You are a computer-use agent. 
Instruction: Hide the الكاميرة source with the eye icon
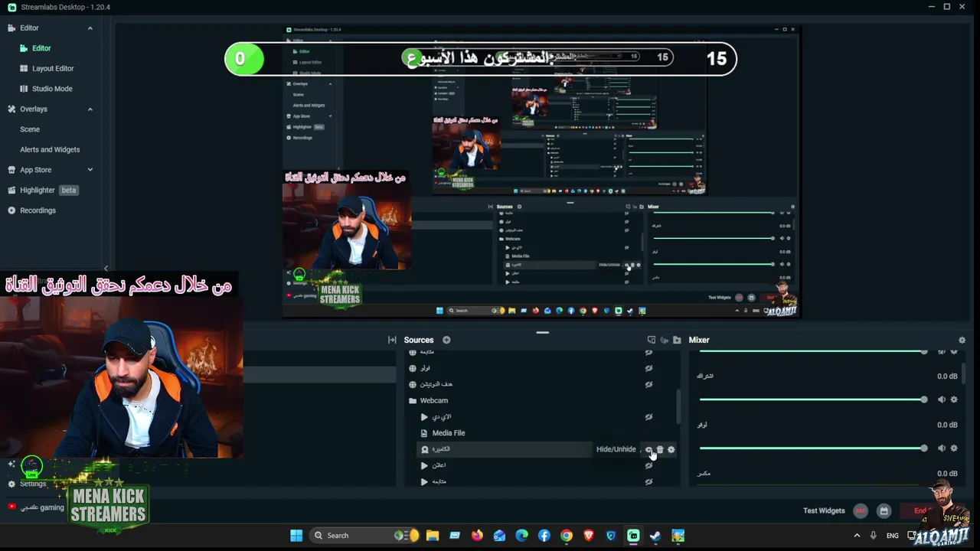(648, 449)
